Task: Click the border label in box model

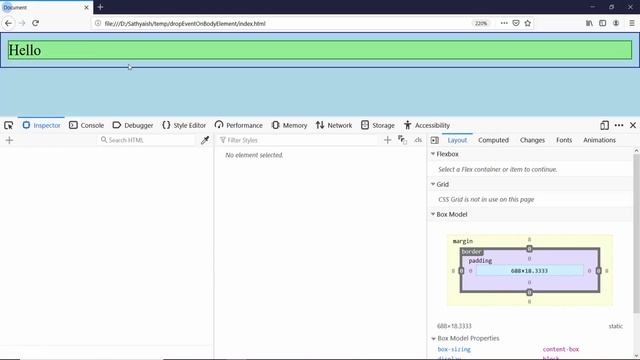Action: tap(472, 252)
